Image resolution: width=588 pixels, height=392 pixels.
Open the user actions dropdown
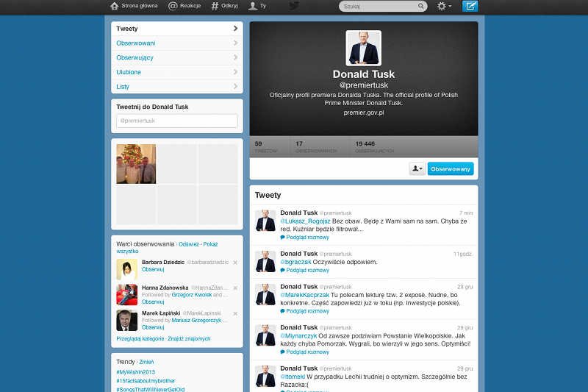click(x=417, y=169)
